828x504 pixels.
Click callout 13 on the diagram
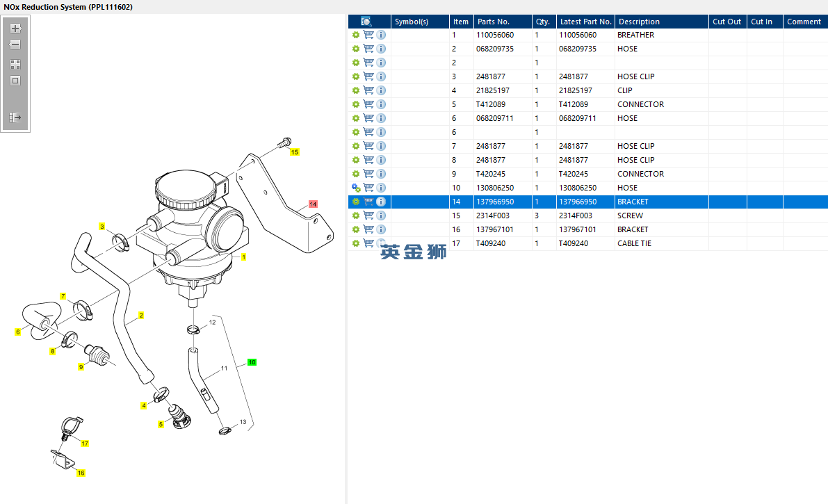coord(243,422)
